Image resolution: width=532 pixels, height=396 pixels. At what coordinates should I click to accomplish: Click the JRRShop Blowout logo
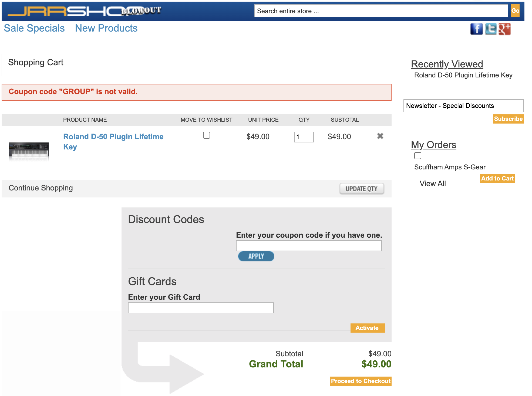pos(84,11)
